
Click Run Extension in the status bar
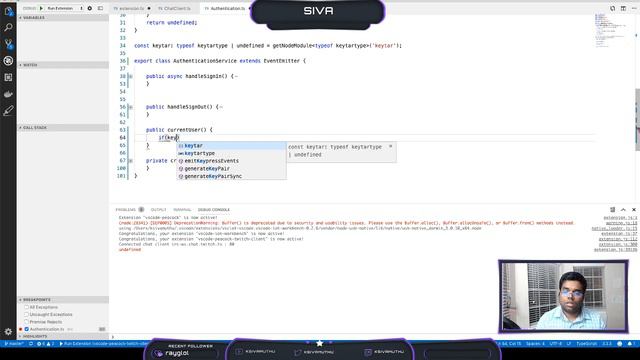102,344
